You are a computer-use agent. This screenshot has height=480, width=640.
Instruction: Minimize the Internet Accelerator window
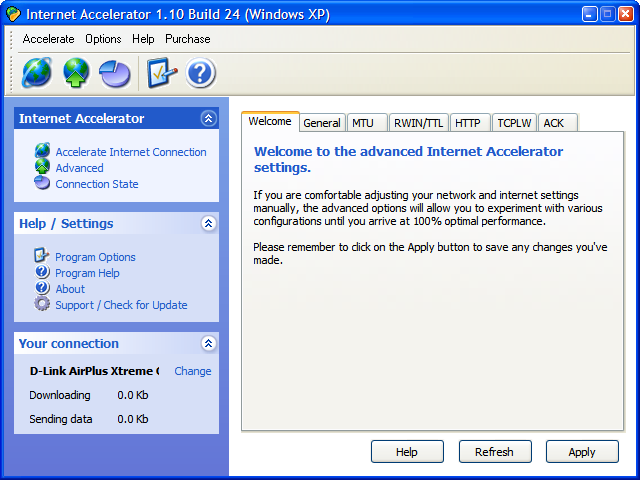pos(589,14)
